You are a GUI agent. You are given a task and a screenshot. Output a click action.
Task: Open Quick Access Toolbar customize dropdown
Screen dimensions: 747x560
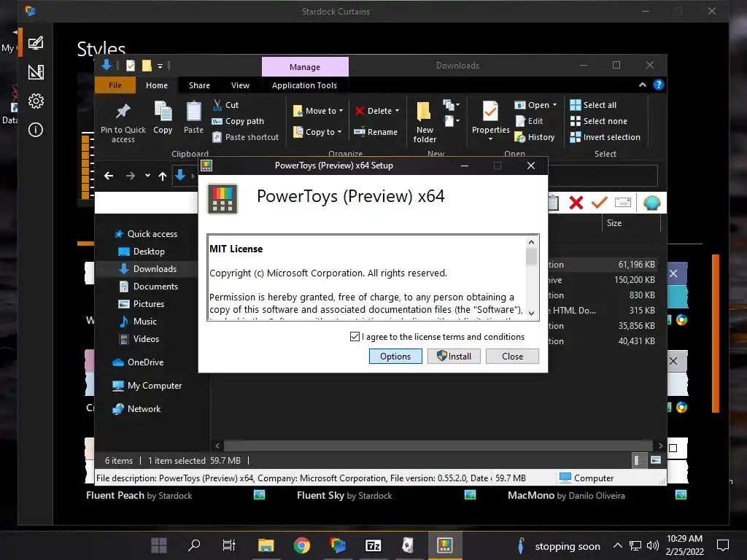(x=160, y=66)
